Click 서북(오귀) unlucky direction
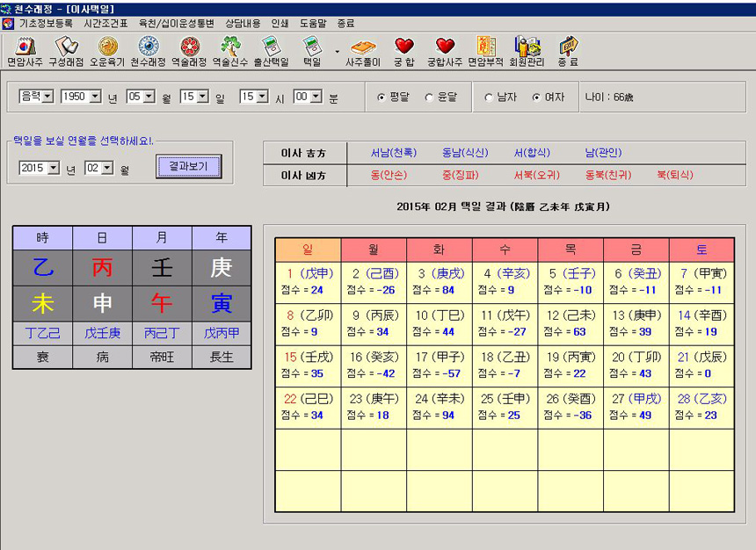 click(x=536, y=175)
